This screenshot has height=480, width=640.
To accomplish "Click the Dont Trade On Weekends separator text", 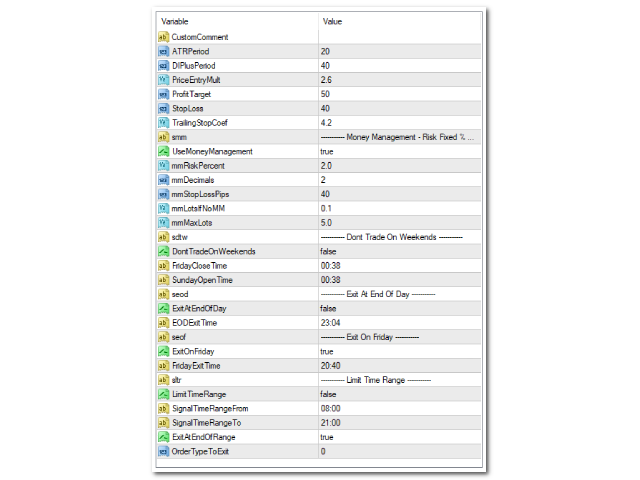I will 391,237.
